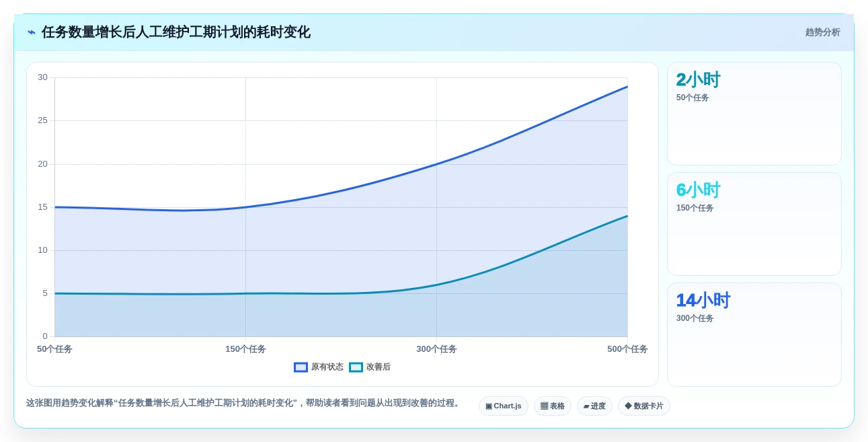868x442 pixels.
Task: Click the lightning icon beside the chart title
Action: click(x=31, y=32)
